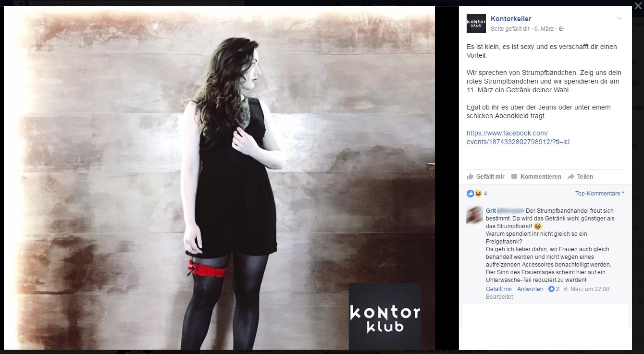Reply to the comment via Antworten
The height and width of the screenshot is (354, 644).
tap(530, 289)
